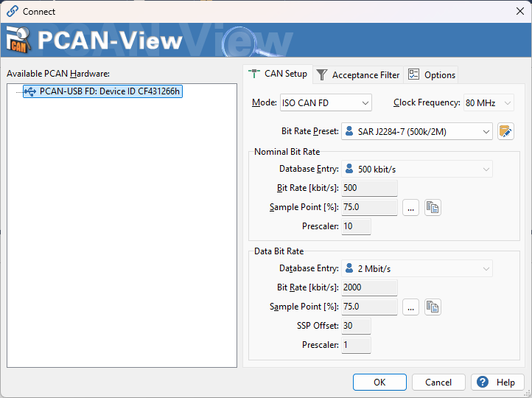Click the SSP Offset input field
The image size is (532, 398).
pos(356,326)
